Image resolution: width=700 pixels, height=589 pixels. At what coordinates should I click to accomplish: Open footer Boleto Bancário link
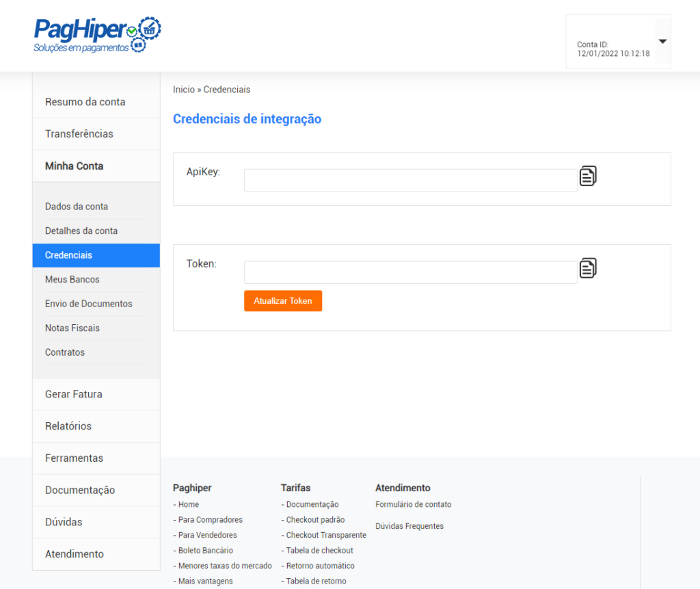pyautogui.click(x=205, y=550)
